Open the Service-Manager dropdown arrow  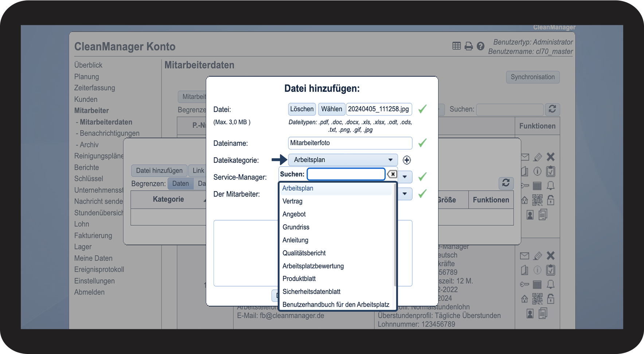click(x=405, y=177)
